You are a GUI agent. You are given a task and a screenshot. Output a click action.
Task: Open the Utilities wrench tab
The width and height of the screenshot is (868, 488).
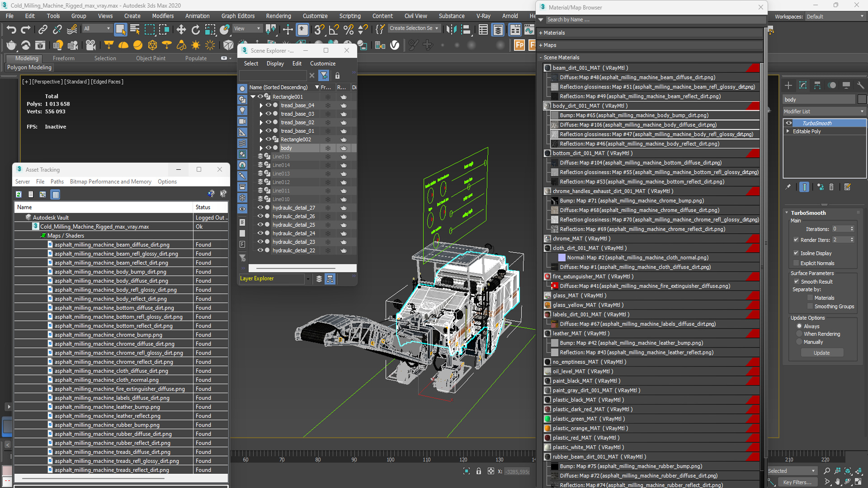pyautogui.click(x=860, y=85)
